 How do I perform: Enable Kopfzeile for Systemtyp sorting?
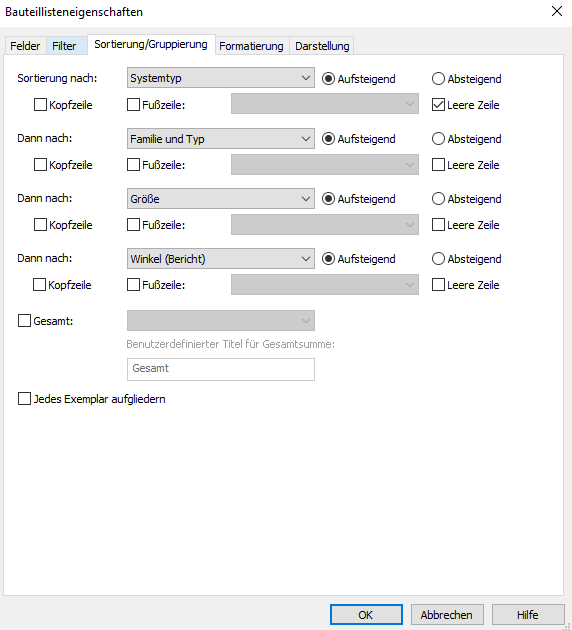[40, 105]
